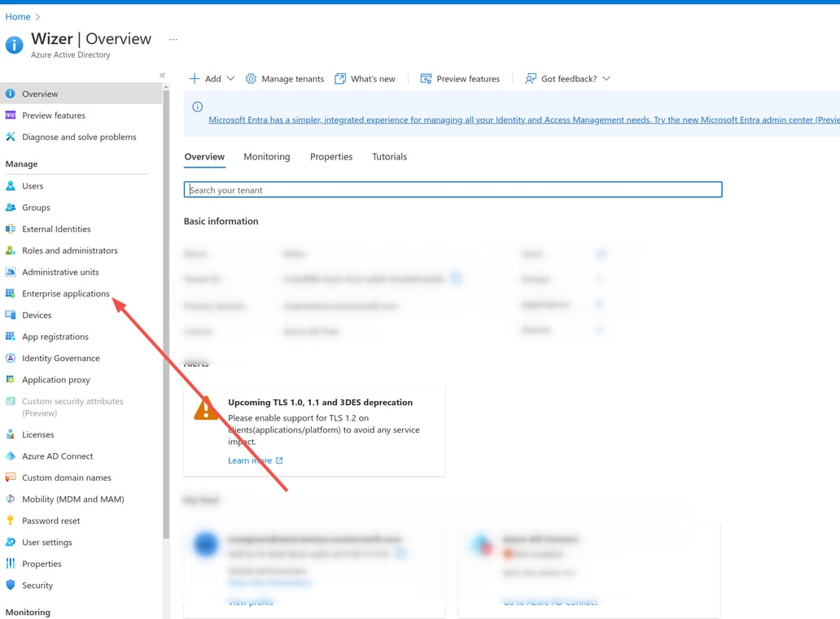Open the Security section
The image size is (840, 619).
38,585
